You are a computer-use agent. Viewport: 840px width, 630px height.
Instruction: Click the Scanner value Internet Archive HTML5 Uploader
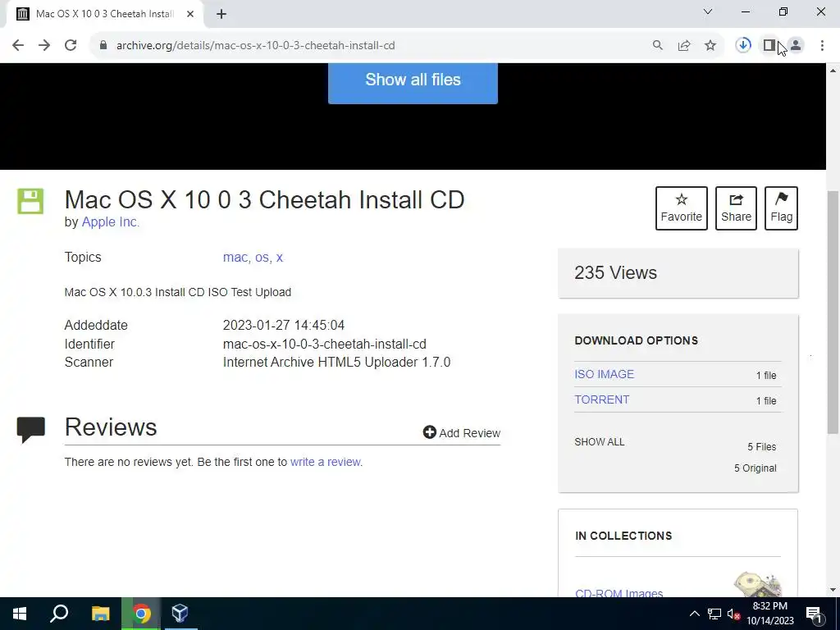(x=336, y=363)
